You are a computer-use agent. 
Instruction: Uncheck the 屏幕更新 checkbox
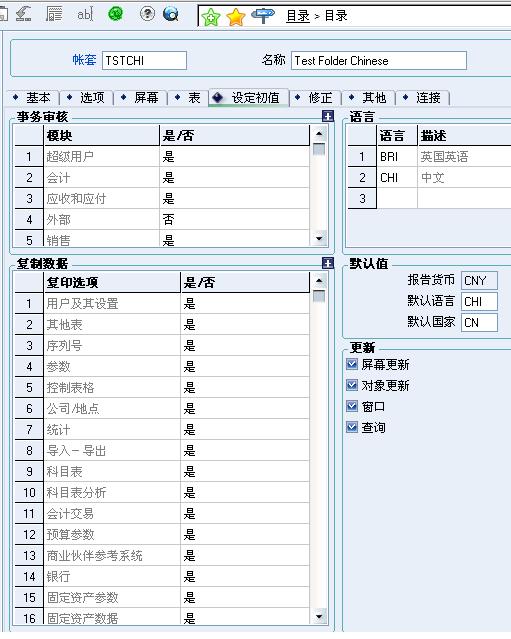tap(352, 364)
